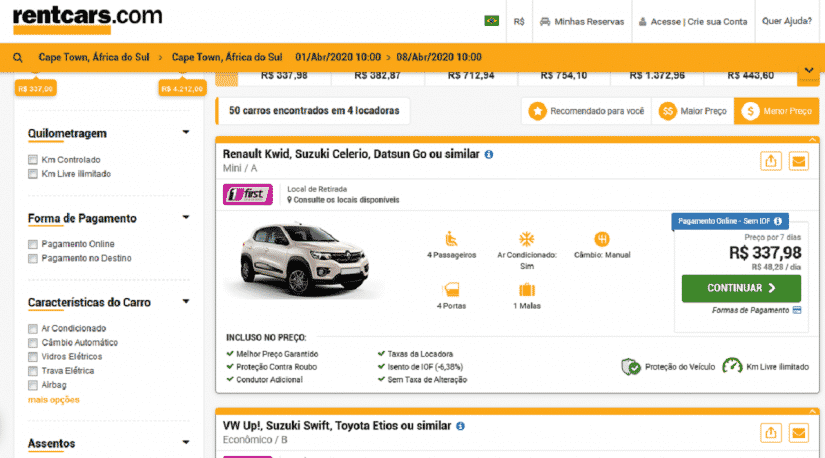This screenshot has height=458, width=825.
Task: Sort by Recomendado para você
Action: coord(587,111)
